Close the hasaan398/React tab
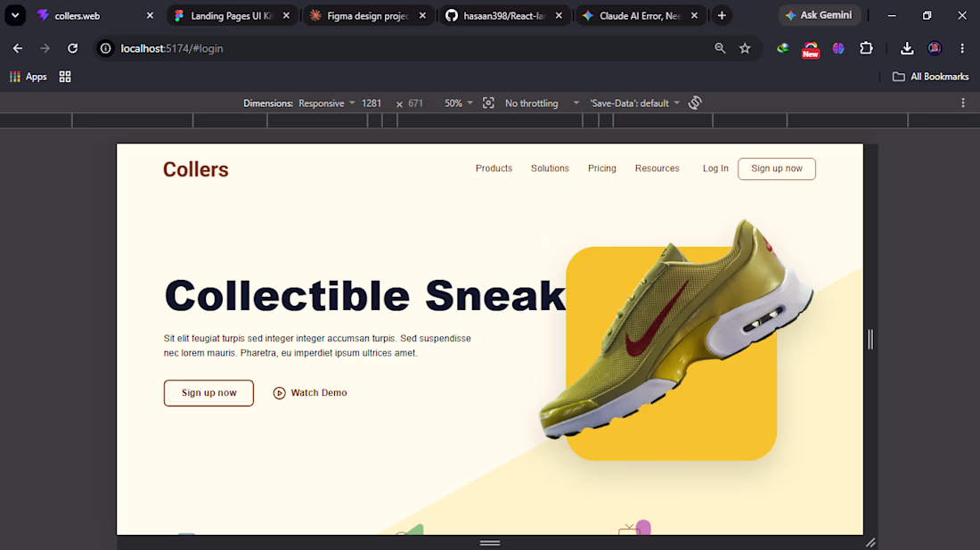Viewport: 980px width, 550px height. (x=559, y=16)
